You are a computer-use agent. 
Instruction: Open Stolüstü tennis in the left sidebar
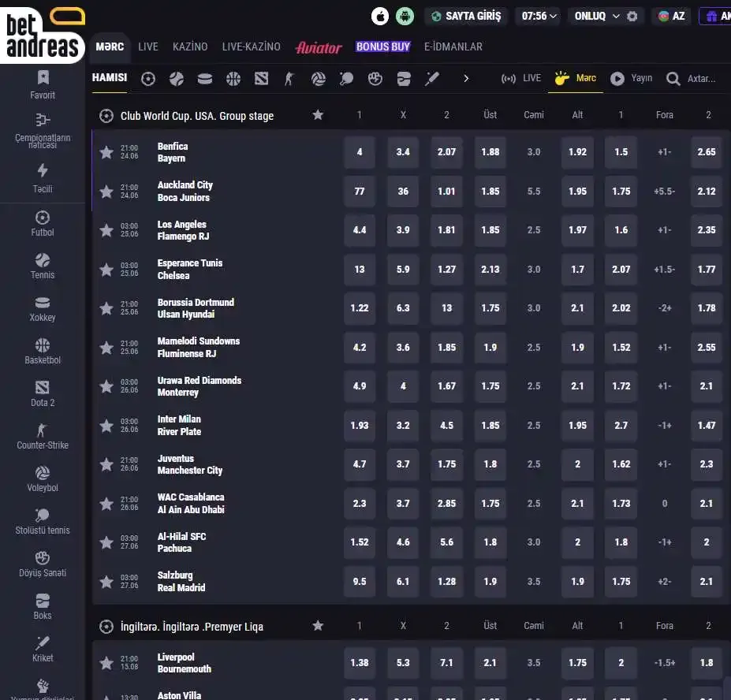[x=43, y=522]
